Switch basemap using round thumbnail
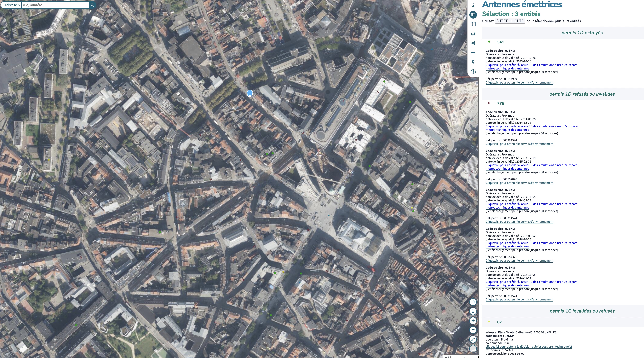The width and height of the screenshot is (644, 358). point(473,349)
